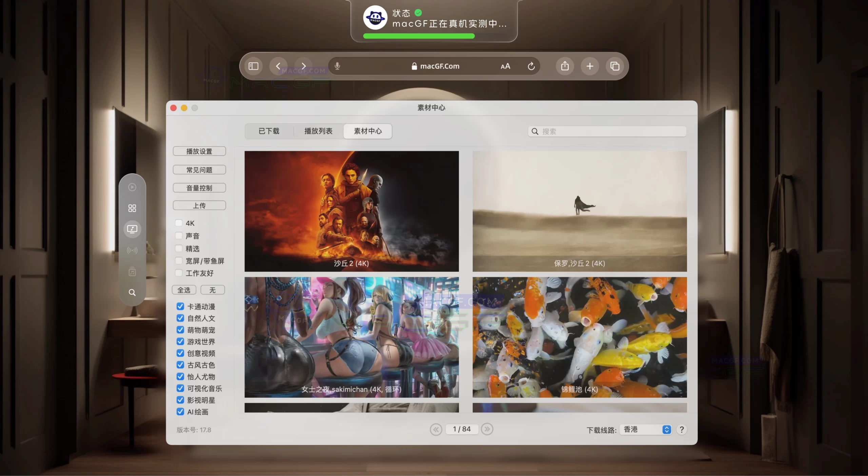Switch to the 播放列表 tab

pyautogui.click(x=318, y=131)
